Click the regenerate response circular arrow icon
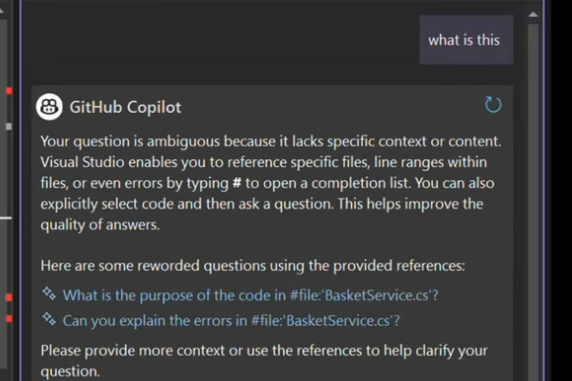 [x=493, y=105]
